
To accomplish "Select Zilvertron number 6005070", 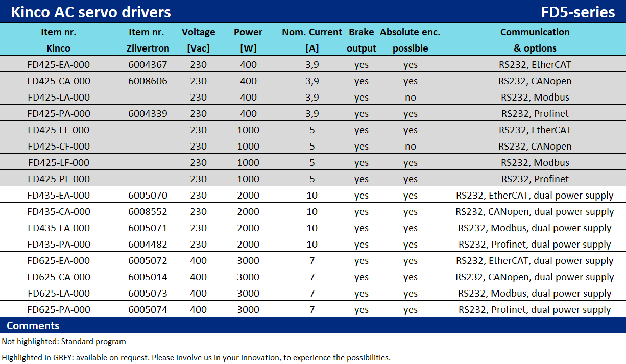I will click(148, 196).
